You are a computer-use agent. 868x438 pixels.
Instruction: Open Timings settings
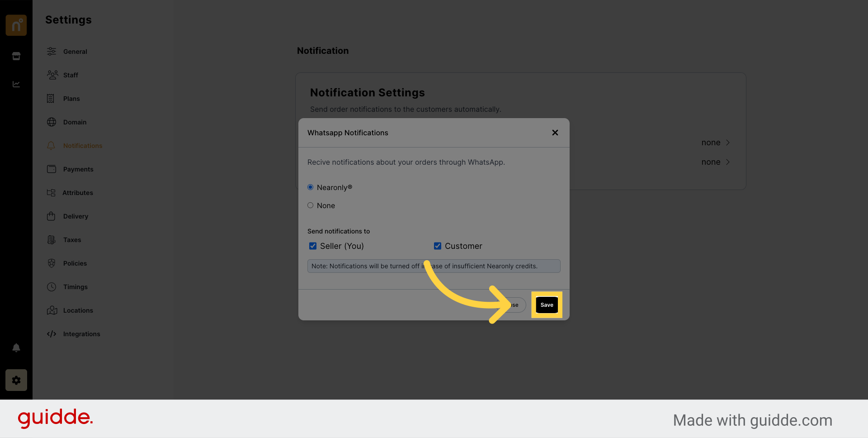click(75, 287)
